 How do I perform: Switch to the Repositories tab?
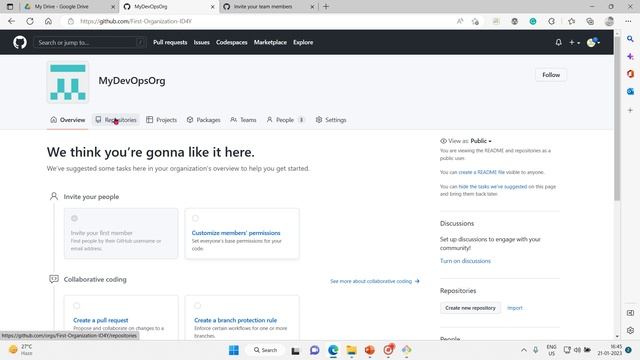(116, 120)
